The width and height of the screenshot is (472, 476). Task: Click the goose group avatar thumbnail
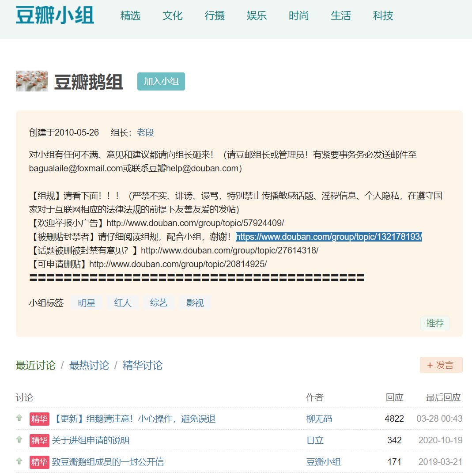point(31,81)
